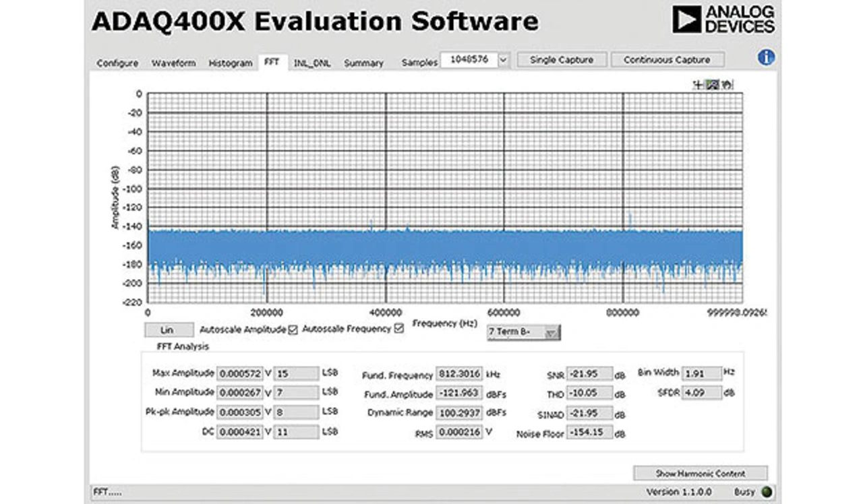863x504 pixels.
Task: Click the Amplitude (dB) axis title
Action: pyautogui.click(x=116, y=198)
